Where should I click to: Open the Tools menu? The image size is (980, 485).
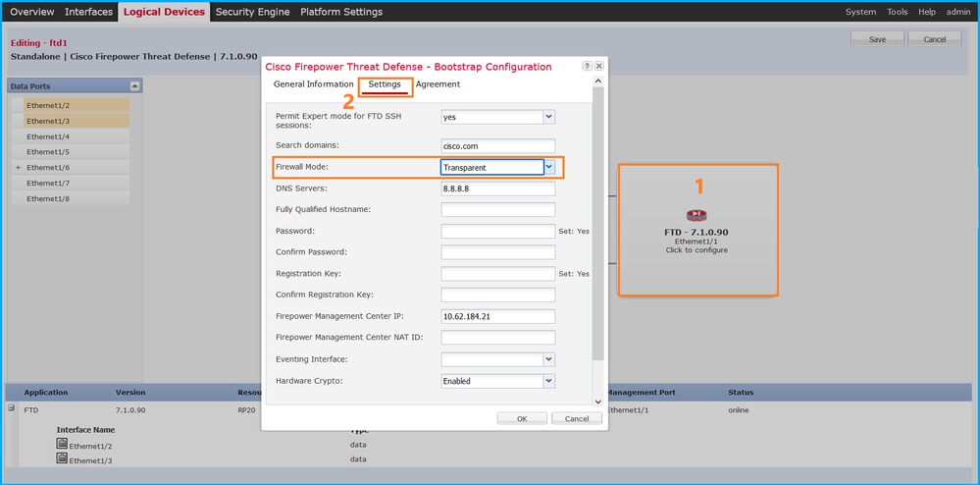click(897, 12)
